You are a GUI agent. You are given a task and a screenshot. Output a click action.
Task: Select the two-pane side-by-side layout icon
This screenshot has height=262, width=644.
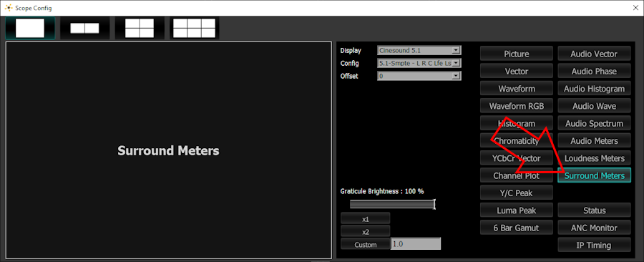(x=84, y=28)
